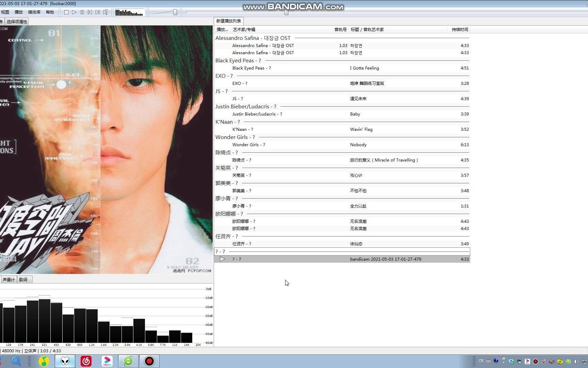Screen dimensions: 588x368
Task: Select the 不怕不怕 track
Action: tap(342, 191)
